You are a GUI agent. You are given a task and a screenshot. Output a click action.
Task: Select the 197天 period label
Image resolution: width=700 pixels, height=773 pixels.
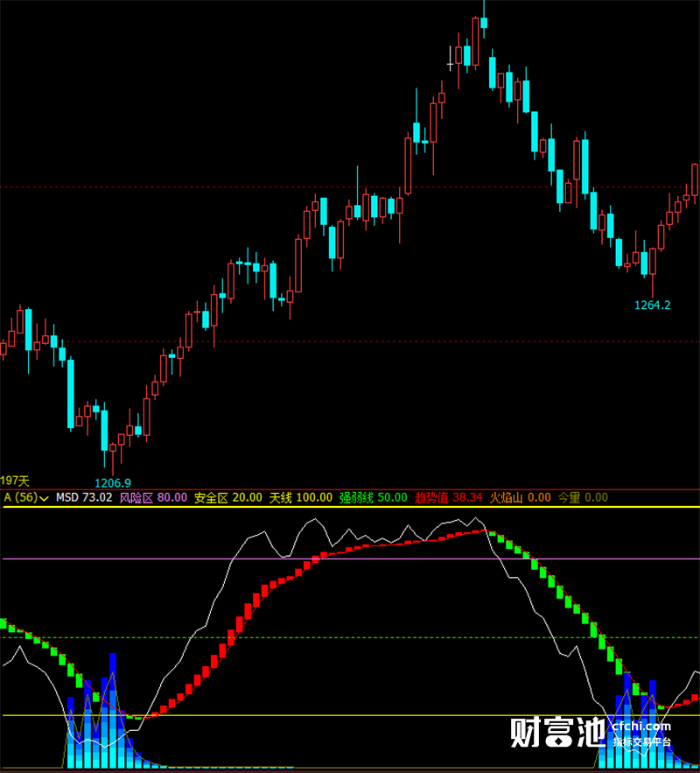coord(15,481)
